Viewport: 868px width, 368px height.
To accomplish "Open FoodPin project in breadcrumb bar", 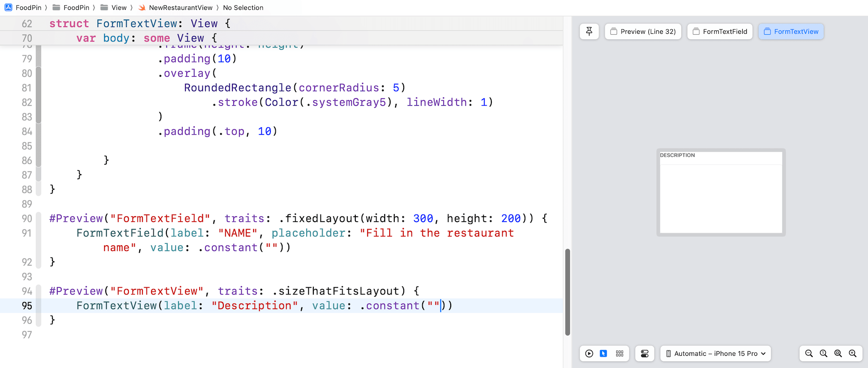I will [28, 8].
